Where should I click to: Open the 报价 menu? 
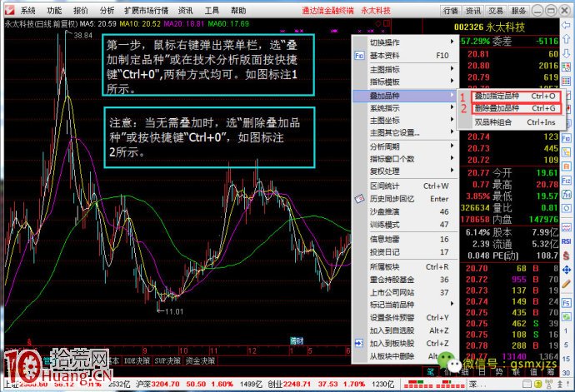81,11
